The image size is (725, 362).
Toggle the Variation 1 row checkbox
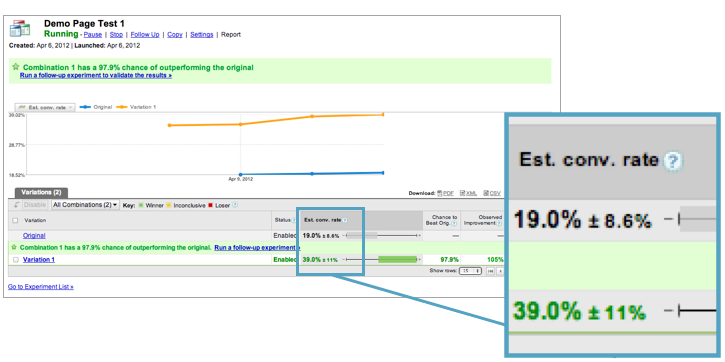(x=16, y=260)
